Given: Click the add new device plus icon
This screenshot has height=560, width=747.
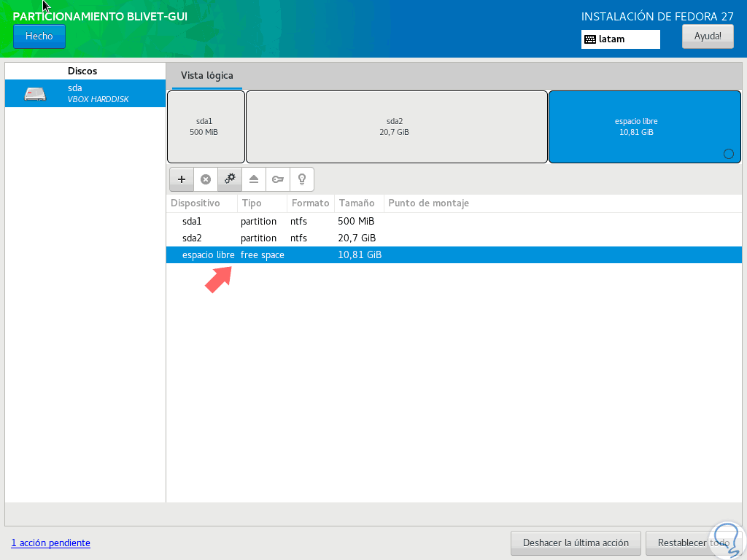Looking at the screenshot, I should [x=182, y=179].
